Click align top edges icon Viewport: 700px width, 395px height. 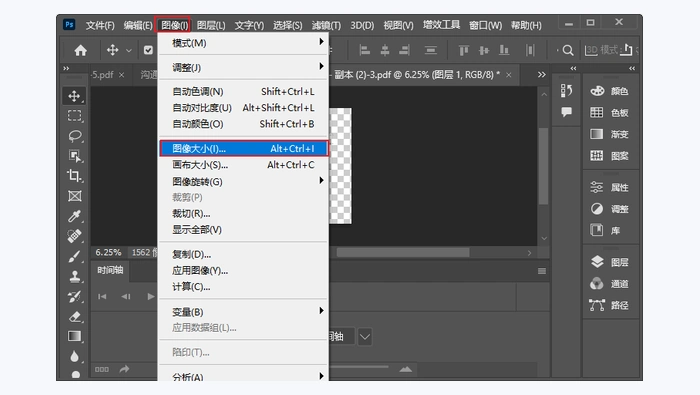[x=463, y=50]
